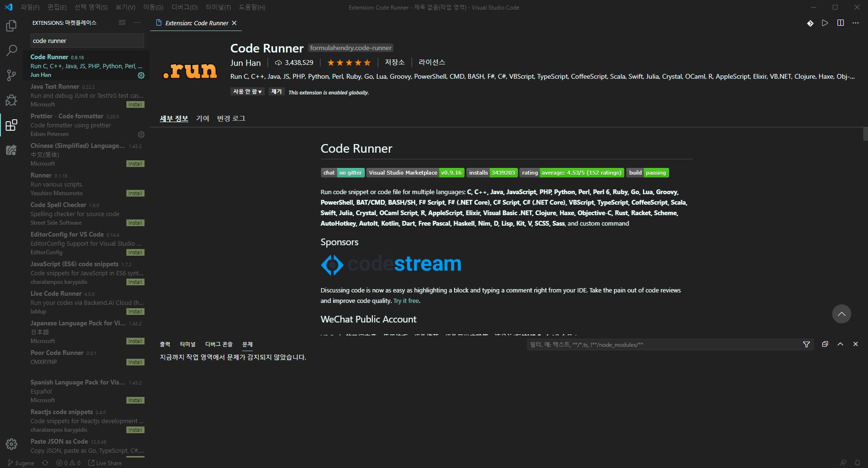Click the Eugene branch status item
The height and width of the screenshot is (468, 868).
click(x=21, y=463)
